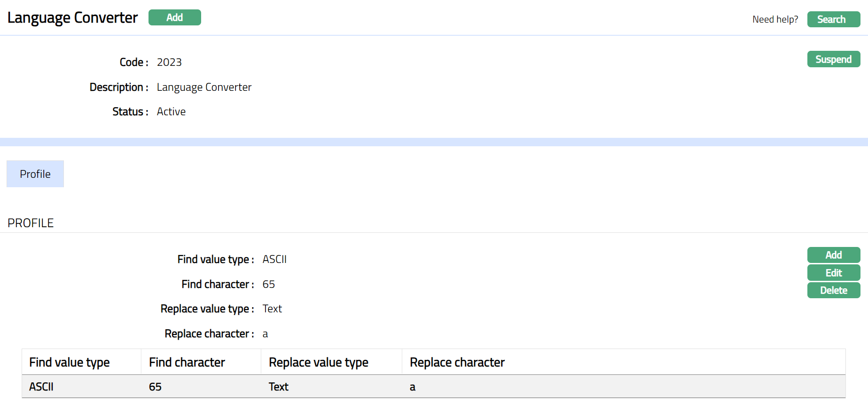Click the Replace character column header
This screenshot has height=405, width=868.
click(457, 362)
